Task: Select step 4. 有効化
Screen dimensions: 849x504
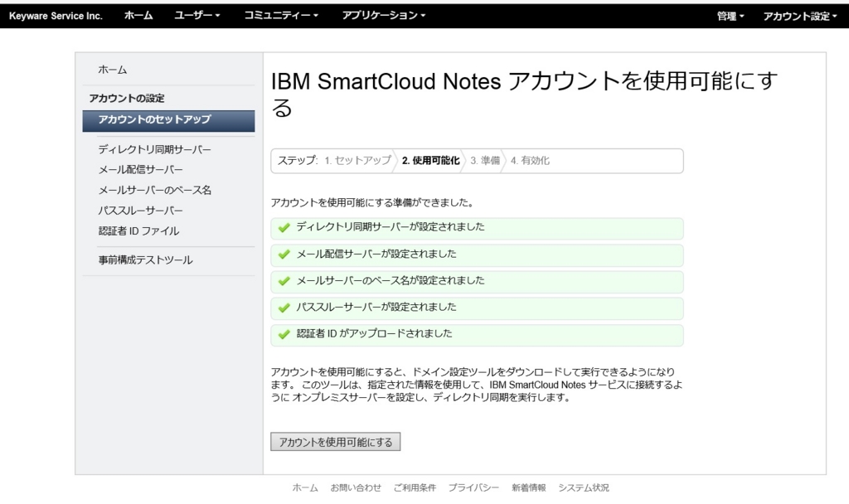Action: pos(530,161)
